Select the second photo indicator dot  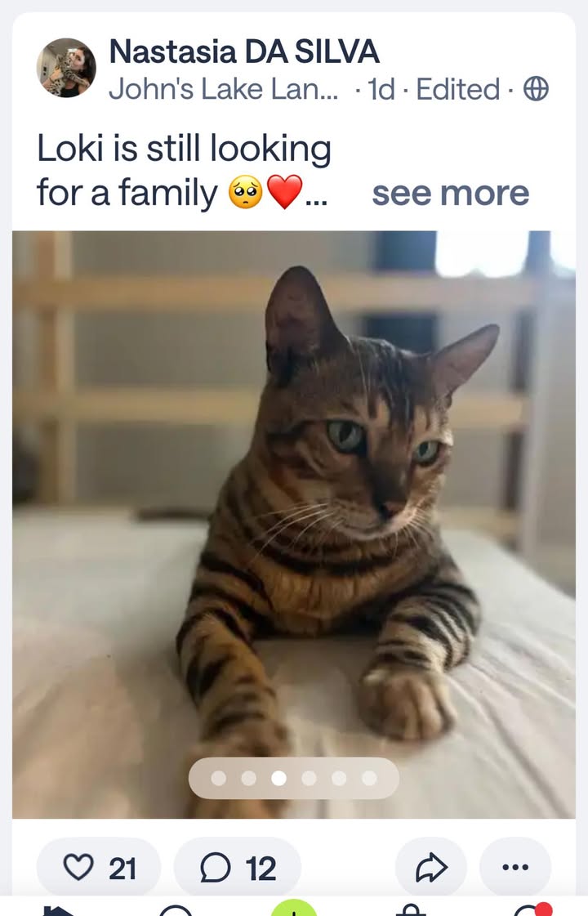(249, 778)
